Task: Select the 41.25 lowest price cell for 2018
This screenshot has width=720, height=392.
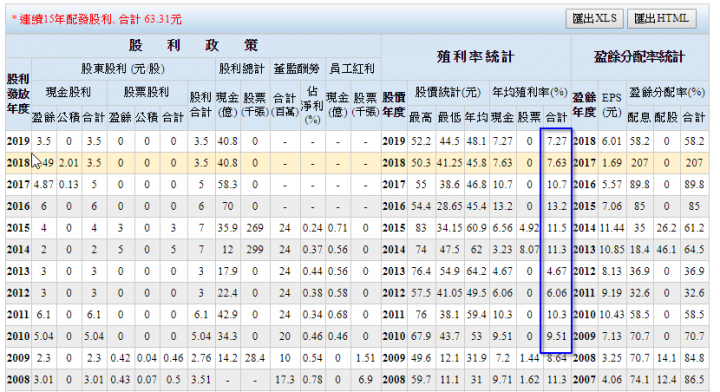Action: click(449, 162)
